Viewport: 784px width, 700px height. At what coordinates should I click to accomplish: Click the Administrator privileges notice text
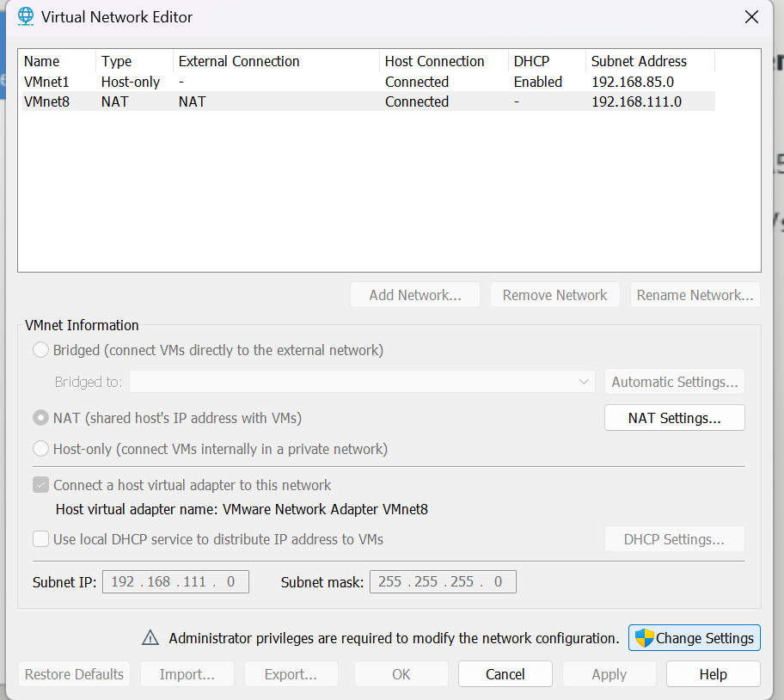point(394,638)
